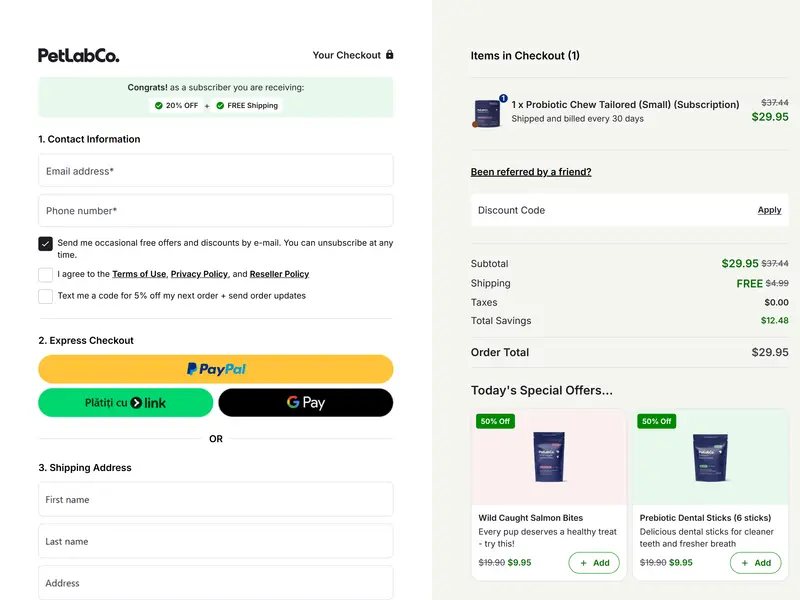This screenshot has width=800, height=600.
Task: Click the Prebiotic Dental Sticks product image
Action: click(x=709, y=457)
